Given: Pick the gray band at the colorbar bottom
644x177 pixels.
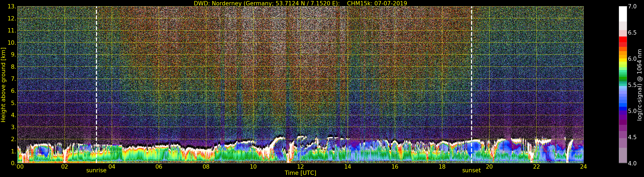Looking at the screenshot, I should coord(623,155).
